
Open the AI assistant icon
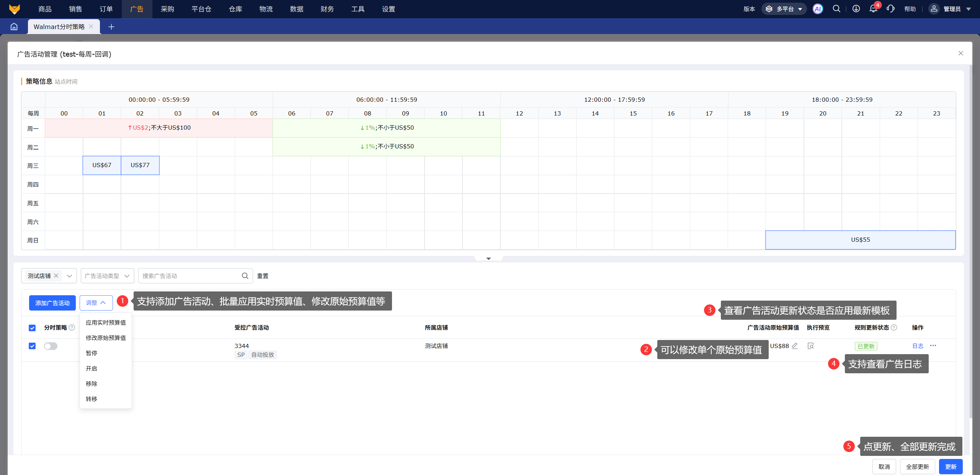point(818,9)
